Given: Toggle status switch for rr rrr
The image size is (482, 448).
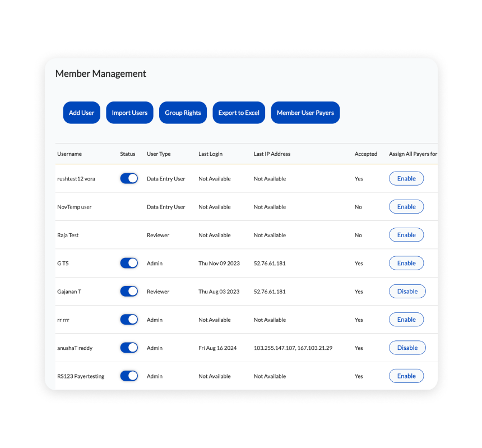Looking at the screenshot, I should [x=129, y=320].
